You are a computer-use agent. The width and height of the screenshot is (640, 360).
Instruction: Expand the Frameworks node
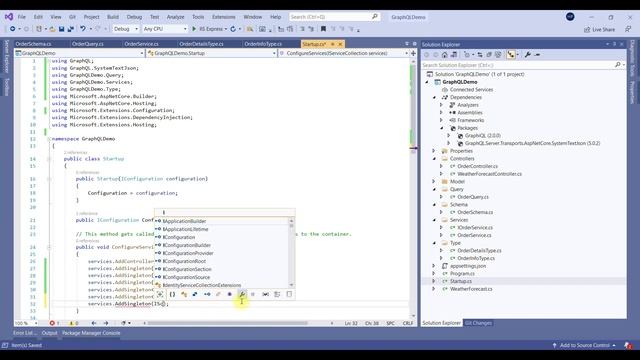[x=441, y=120]
